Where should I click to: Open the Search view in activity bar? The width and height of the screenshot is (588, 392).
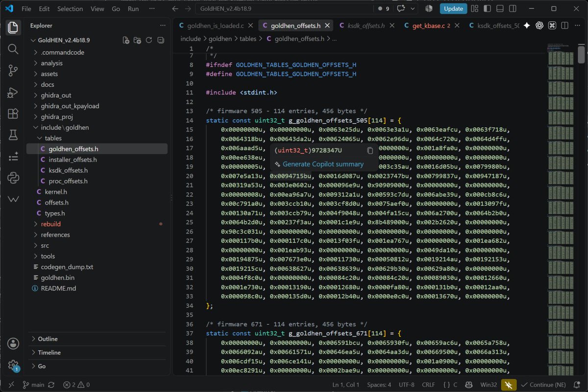point(13,49)
